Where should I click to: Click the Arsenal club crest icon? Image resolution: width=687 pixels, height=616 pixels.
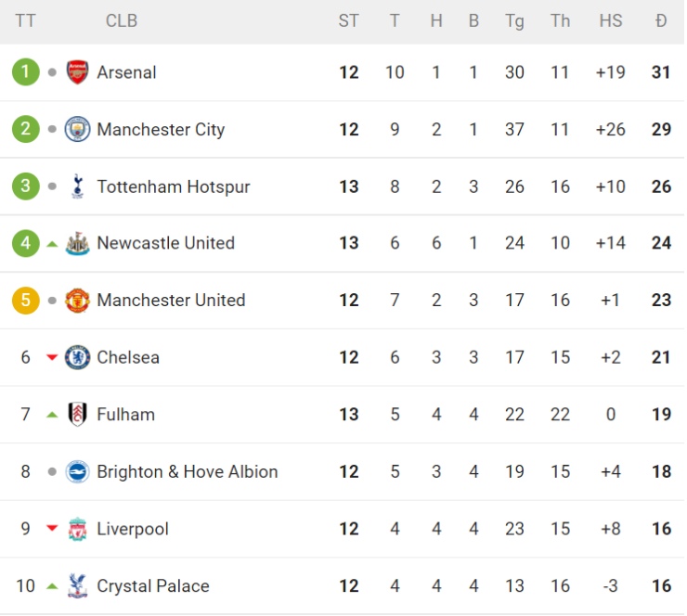click(x=77, y=72)
